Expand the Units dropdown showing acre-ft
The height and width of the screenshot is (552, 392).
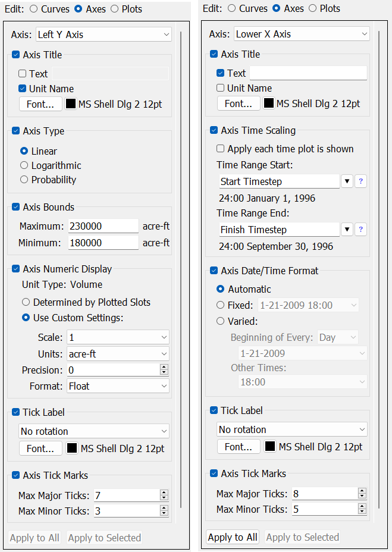(x=118, y=354)
